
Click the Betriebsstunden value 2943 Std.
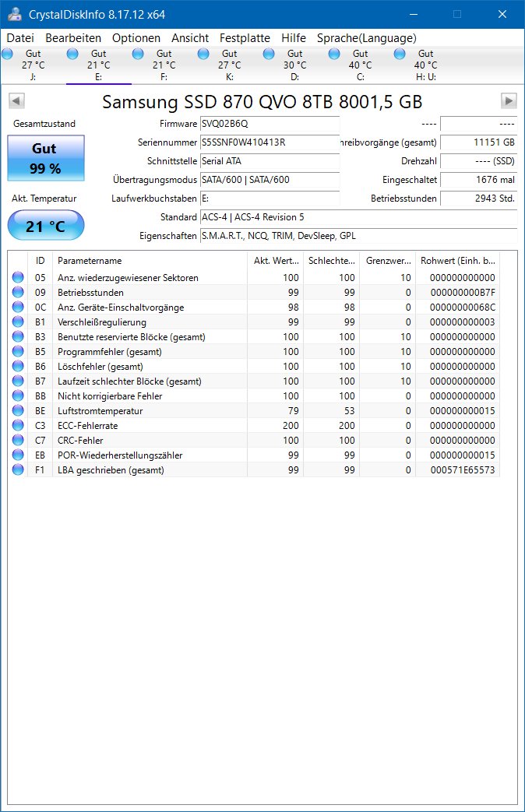click(x=478, y=199)
